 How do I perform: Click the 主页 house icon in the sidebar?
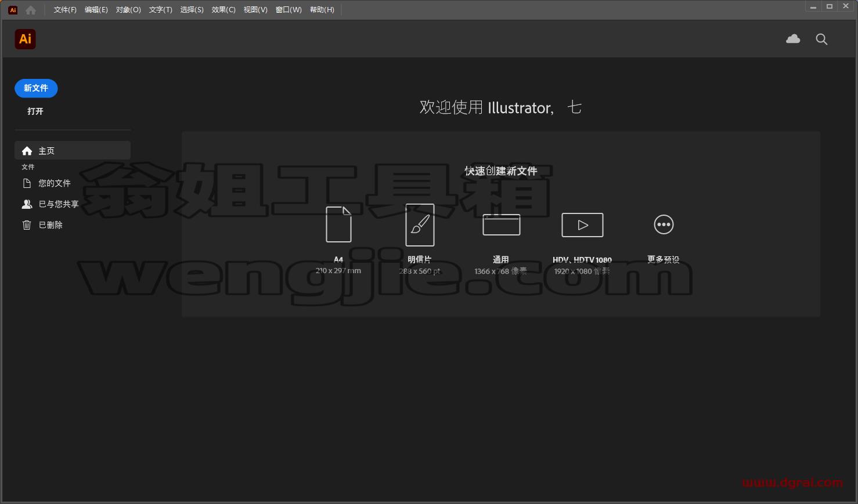click(27, 151)
